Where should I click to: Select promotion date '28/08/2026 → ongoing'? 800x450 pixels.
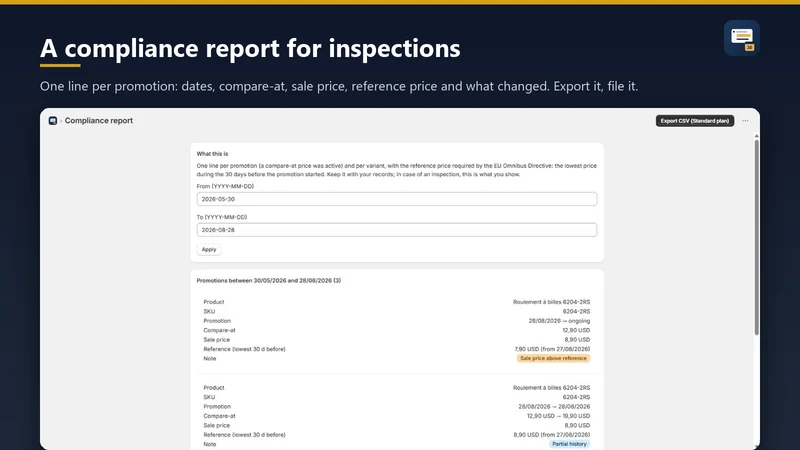tap(559, 321)
